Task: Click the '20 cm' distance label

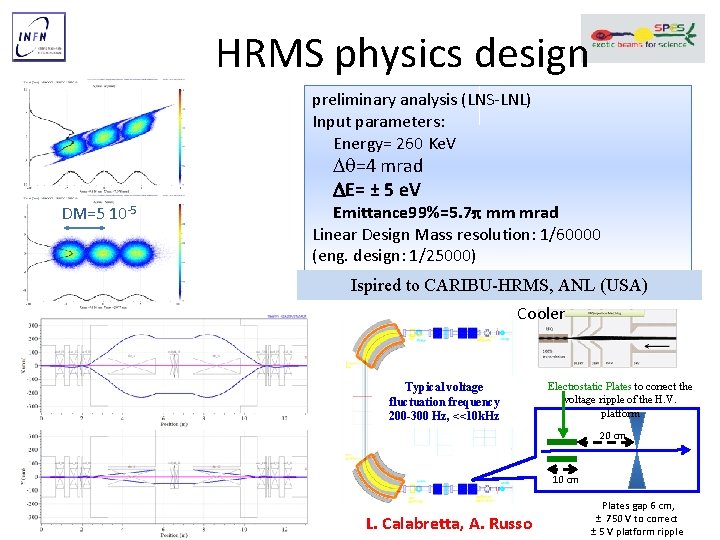Action: (x=612, y=435)
